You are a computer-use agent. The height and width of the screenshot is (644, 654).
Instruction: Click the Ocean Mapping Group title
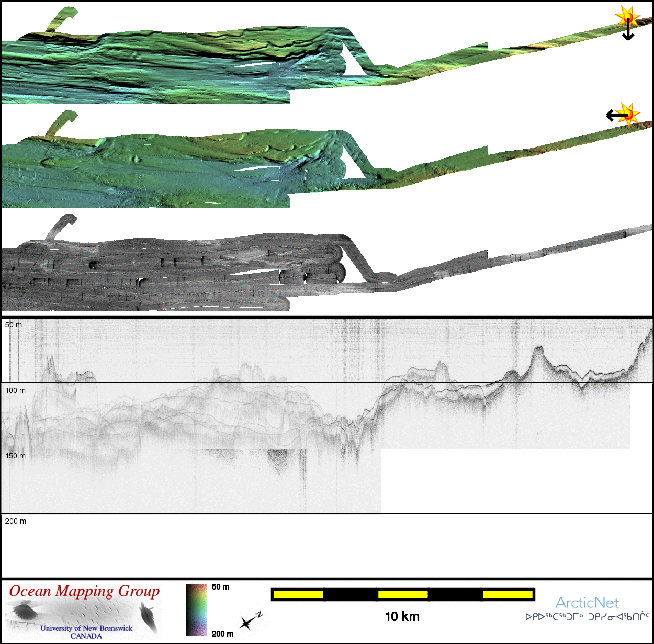pyautogui.click(x=84, y=591)
